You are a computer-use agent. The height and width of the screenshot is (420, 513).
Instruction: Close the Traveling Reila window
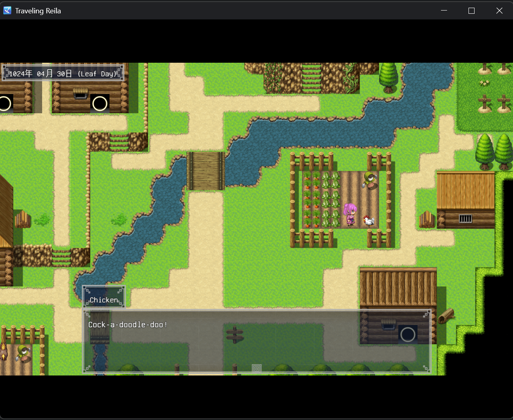click(499, 11)
